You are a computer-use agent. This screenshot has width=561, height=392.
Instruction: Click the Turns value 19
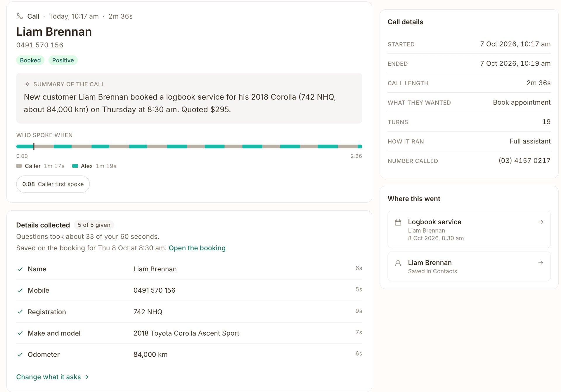click(546, 122)
